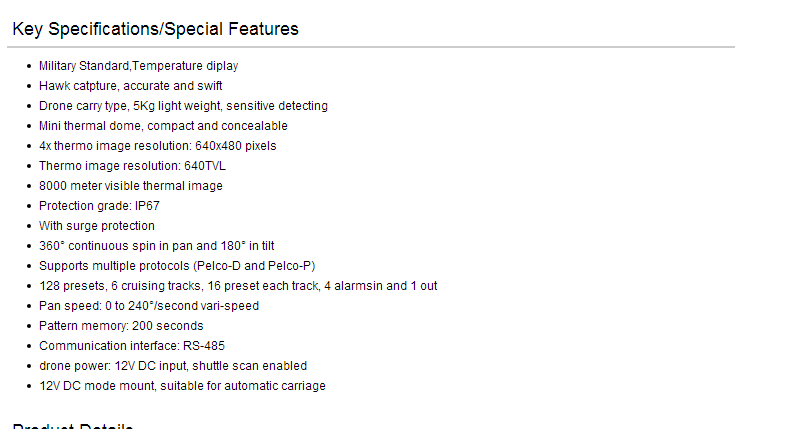Click Pattern memory: 200 seconds item
The image size is (795, 429).
121,326
